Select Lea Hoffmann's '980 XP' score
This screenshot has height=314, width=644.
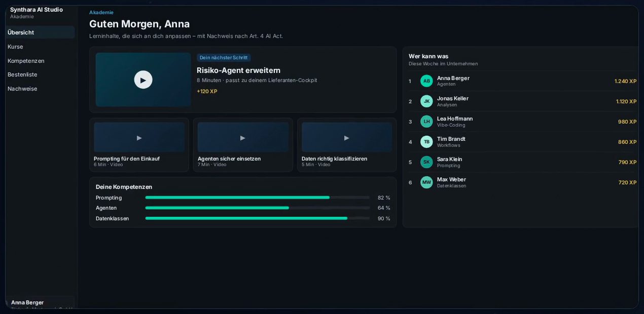point(627,122)
